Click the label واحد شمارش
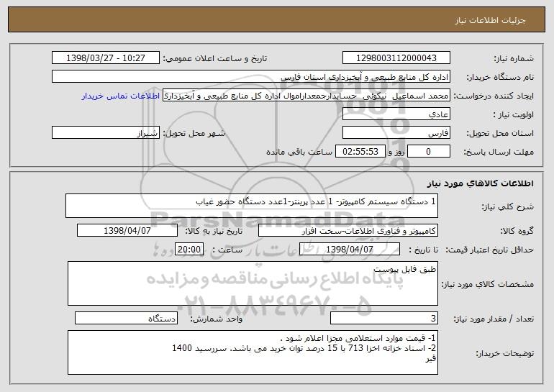 [x=217, y=319]
